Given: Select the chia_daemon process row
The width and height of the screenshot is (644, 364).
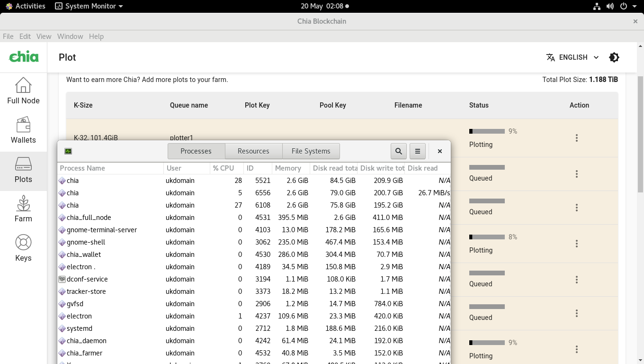Looking at the screenshot, I should [x=254, y=341].
